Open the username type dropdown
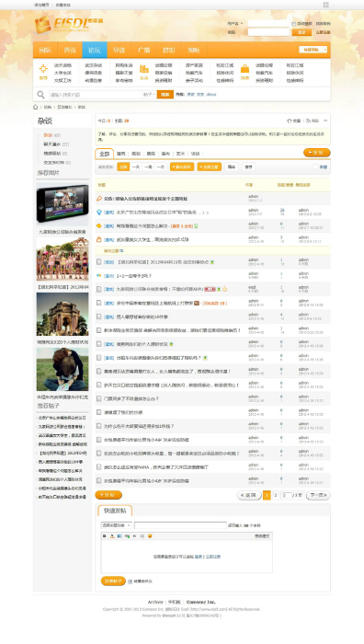The width and height of the screenshot is (364, 644). point(235,24)
